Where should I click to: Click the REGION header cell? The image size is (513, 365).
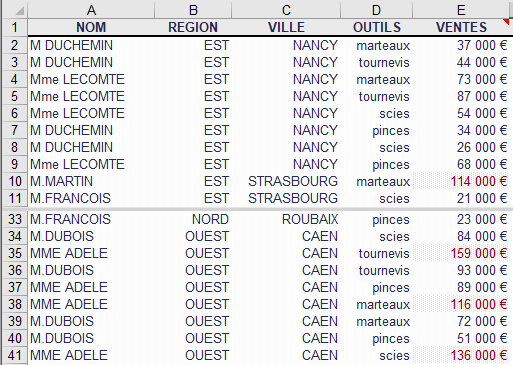tap(193, 27)
